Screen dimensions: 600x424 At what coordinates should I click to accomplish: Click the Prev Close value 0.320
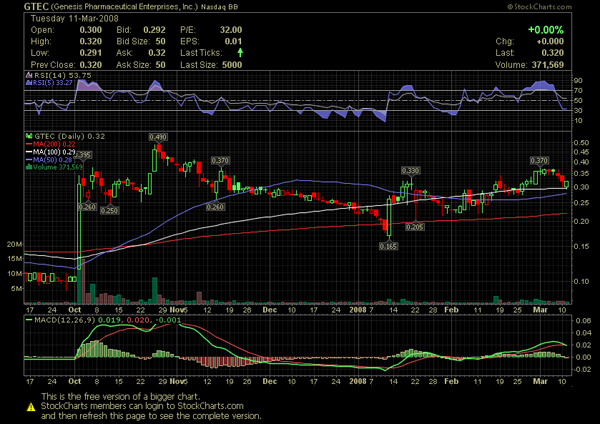pyautogui.click(x=91, y=65)
